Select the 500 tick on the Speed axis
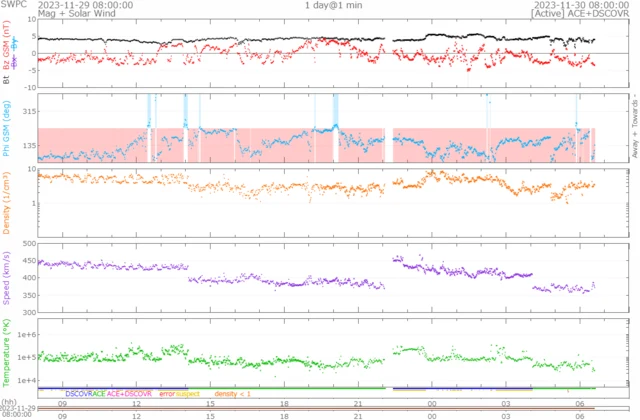The height and width of the screenshot is (420, 640). [x=29, y=244]
